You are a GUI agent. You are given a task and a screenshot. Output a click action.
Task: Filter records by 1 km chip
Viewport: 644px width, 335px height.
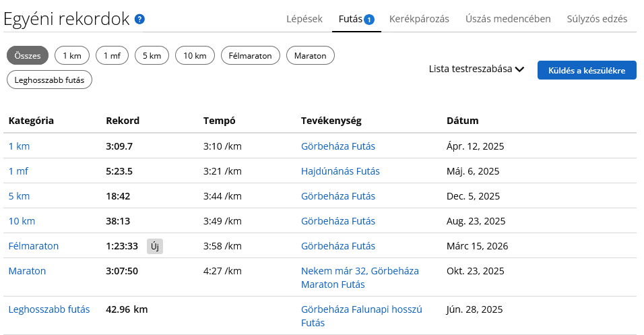click(x=71, y=55)
